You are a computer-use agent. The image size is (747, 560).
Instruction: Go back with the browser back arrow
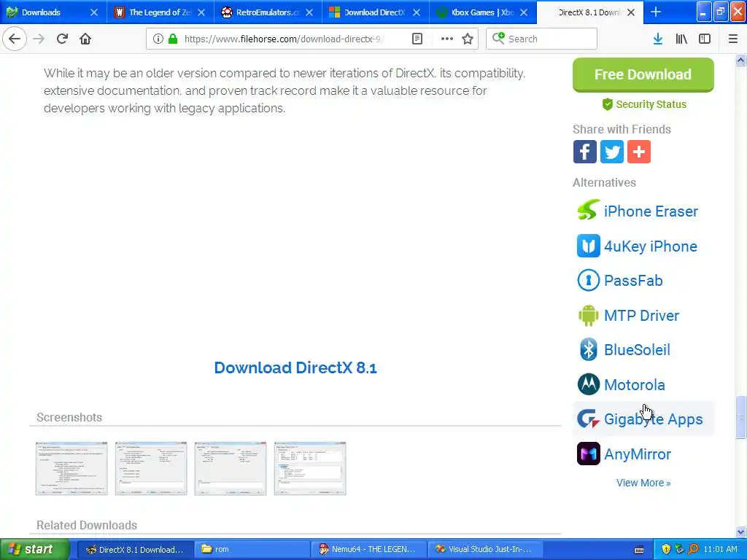pyautogui.click(x=15, y=39)
